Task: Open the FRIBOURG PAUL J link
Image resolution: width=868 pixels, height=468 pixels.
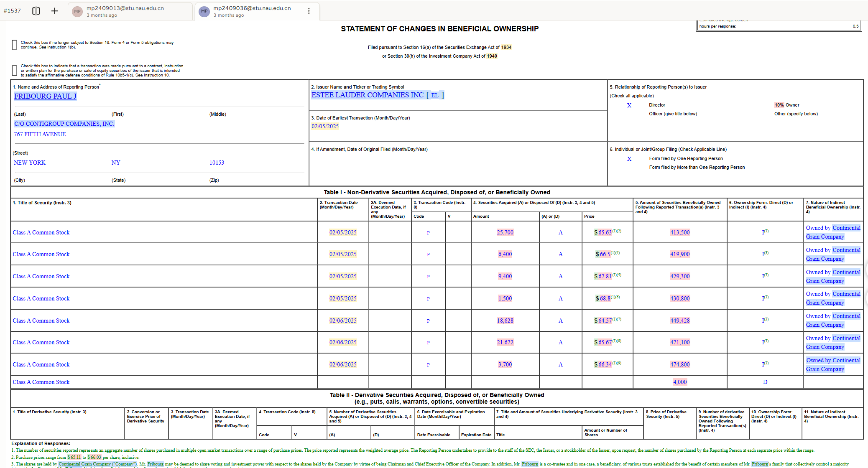Action: (45, 96)
